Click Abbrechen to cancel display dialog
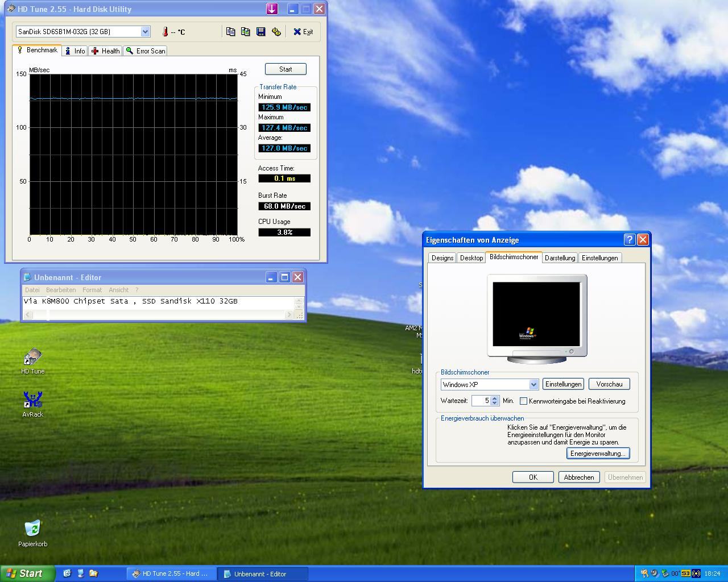This screenshot has height=582, width=728. point(579,477)
